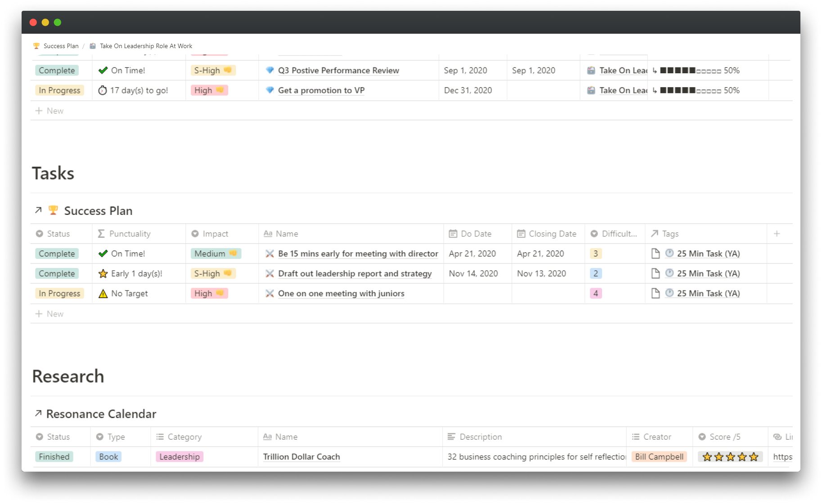Add New row under Success Plan tasks
822x504 pixels.
49,314
